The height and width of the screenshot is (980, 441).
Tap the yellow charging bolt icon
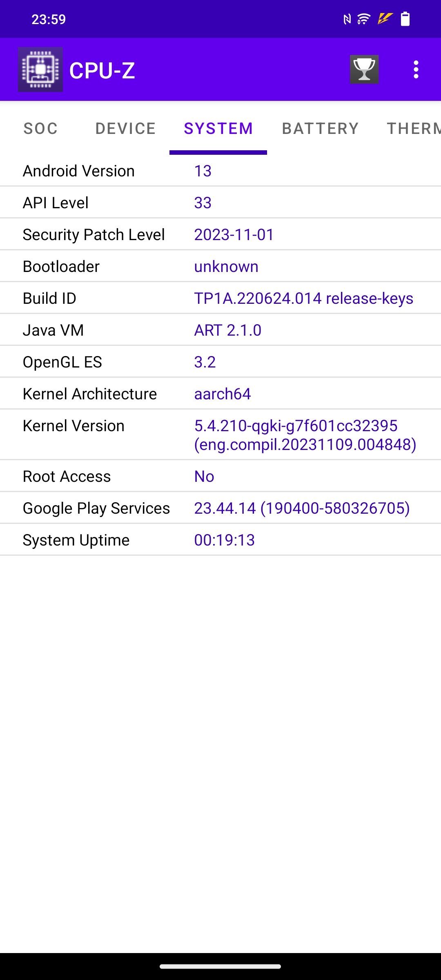(x=385, y=18)
